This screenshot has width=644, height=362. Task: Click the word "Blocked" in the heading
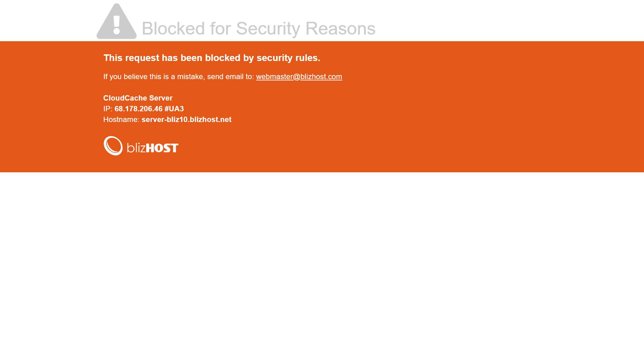coord(173,28)
